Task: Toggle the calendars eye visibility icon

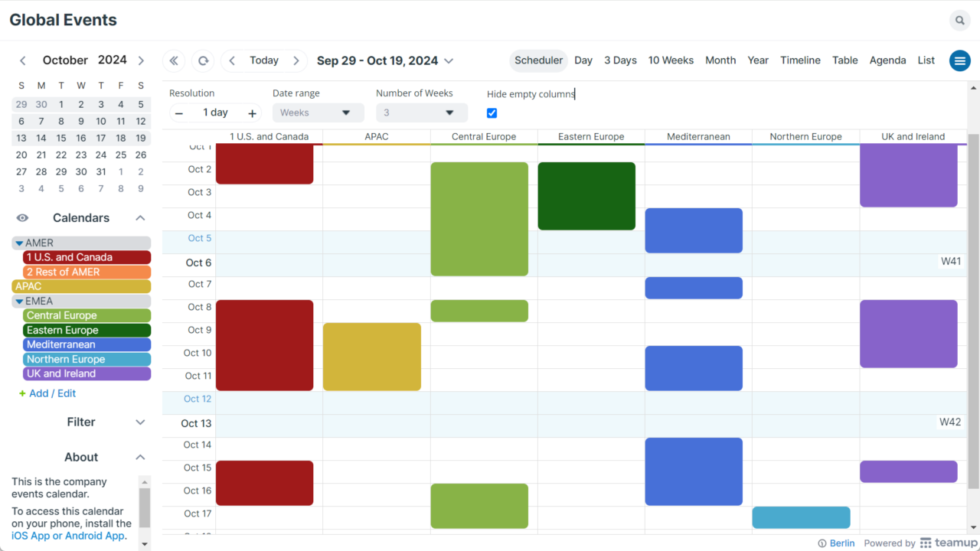Action: [22, 217]
